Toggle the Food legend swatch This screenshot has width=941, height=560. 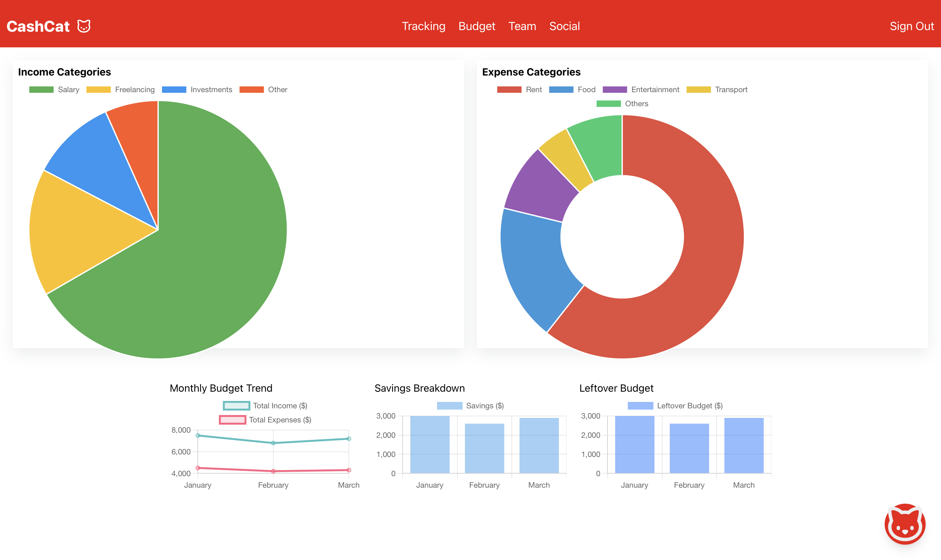point(561,89)
